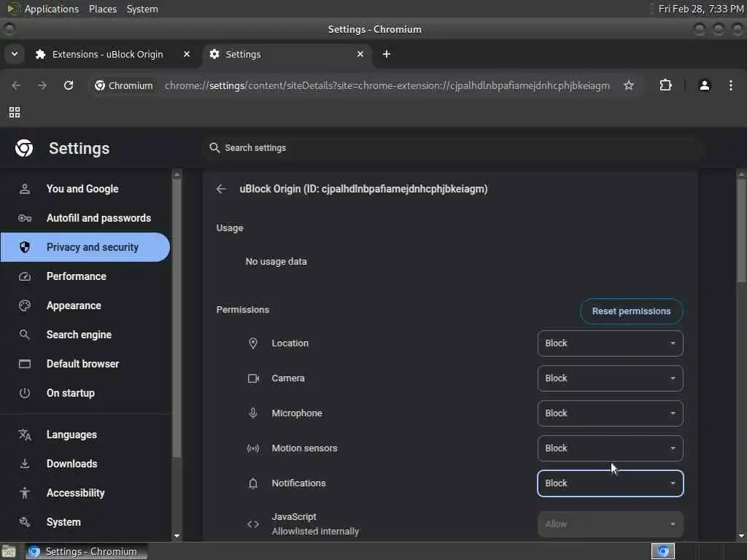Bookmark this page with star icon
The height and width of the screenshot is (560, 747).
(629, 86)
